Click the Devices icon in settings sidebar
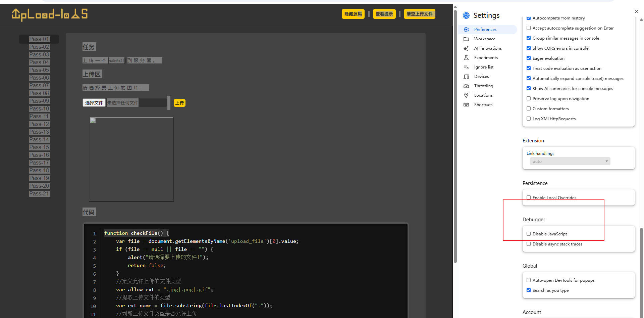 (x=466, y=77)
